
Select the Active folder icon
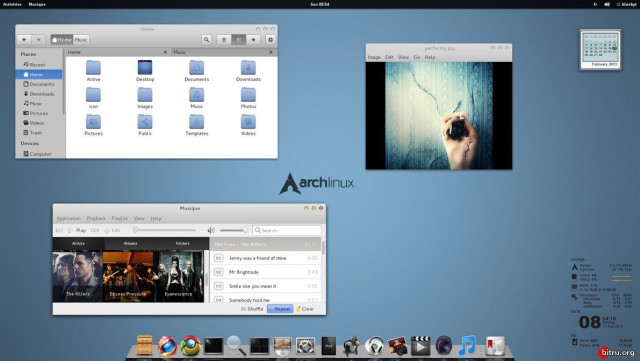pyautogui.click(x=93, y=71)
